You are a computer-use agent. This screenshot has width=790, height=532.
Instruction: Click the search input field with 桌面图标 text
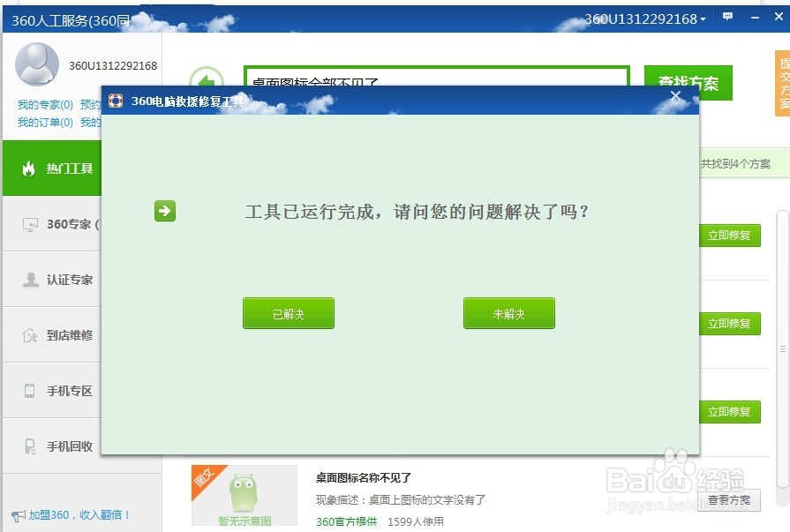[x=437, y=77]
